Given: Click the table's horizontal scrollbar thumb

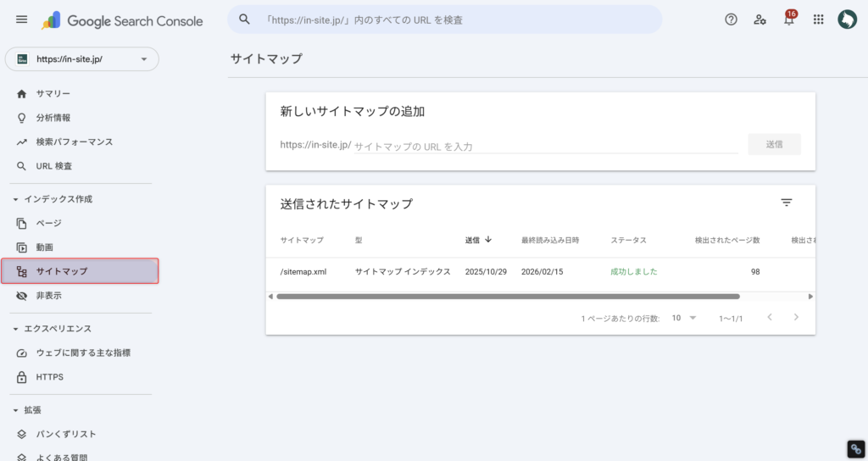Looking at the screenshot, I should (508, 297).
